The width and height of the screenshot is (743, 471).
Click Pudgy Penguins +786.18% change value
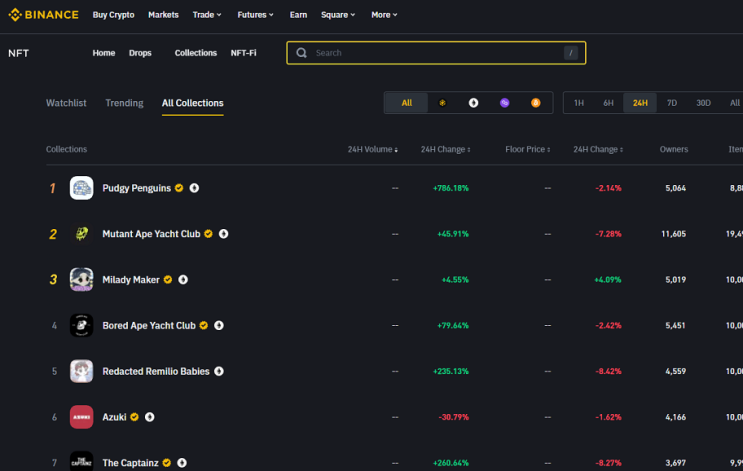tap(451, 188)
